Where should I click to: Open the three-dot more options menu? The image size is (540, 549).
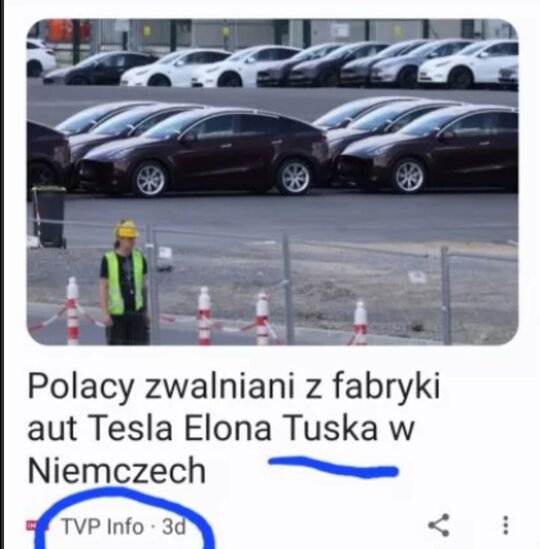coord(505,525)
